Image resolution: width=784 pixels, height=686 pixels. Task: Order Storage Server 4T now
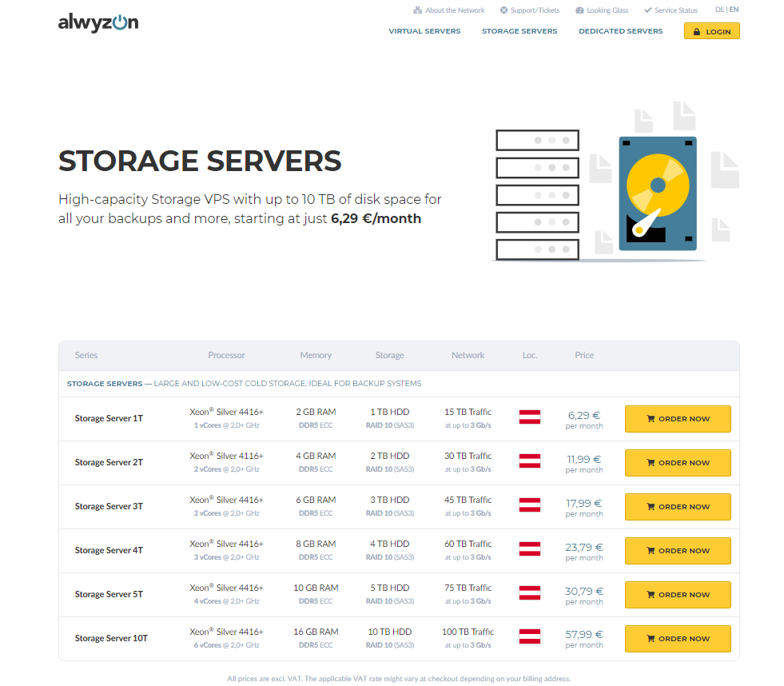tap(678, 551)
